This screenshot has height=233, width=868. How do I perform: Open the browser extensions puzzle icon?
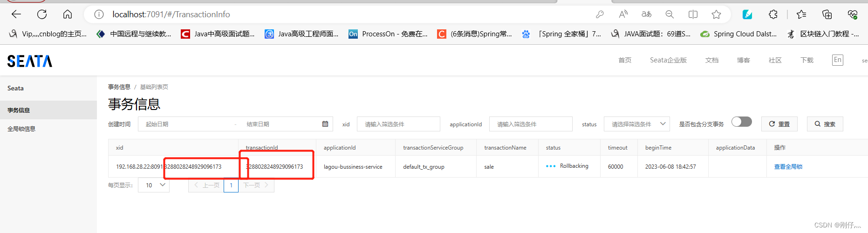click(773, 14)
